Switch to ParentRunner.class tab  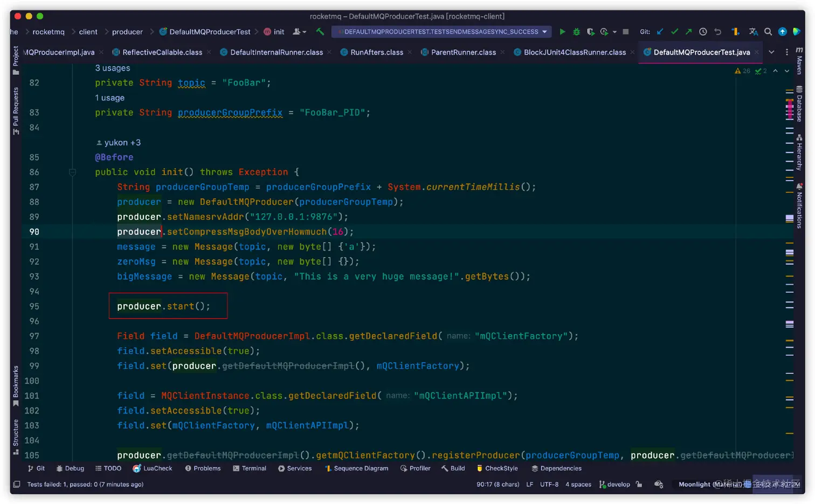point(459,52)
